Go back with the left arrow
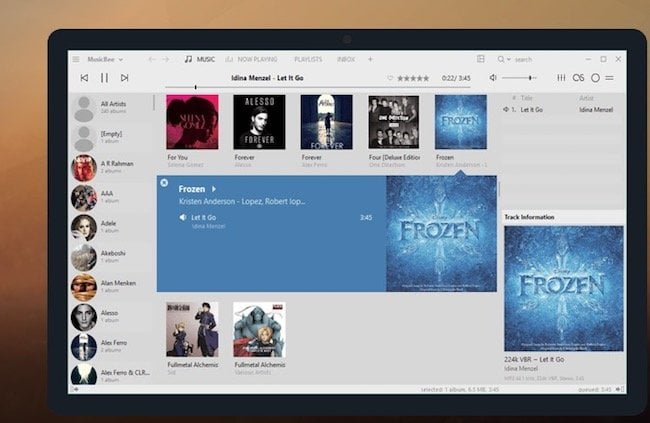This screenshot has width=650, height=423. point(152,59)
